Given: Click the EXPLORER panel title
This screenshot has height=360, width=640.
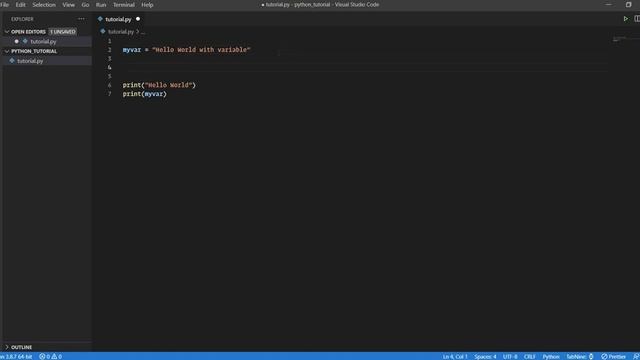Looking at the screenshot, I should (22, 19).
